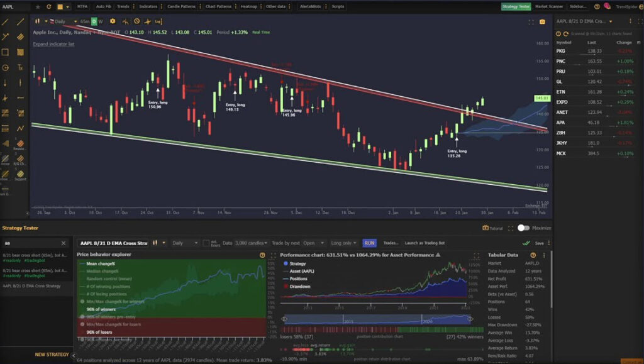The image size is (644, 364).
Task: Open the options menu next to Save
Action: pos(548,243)
